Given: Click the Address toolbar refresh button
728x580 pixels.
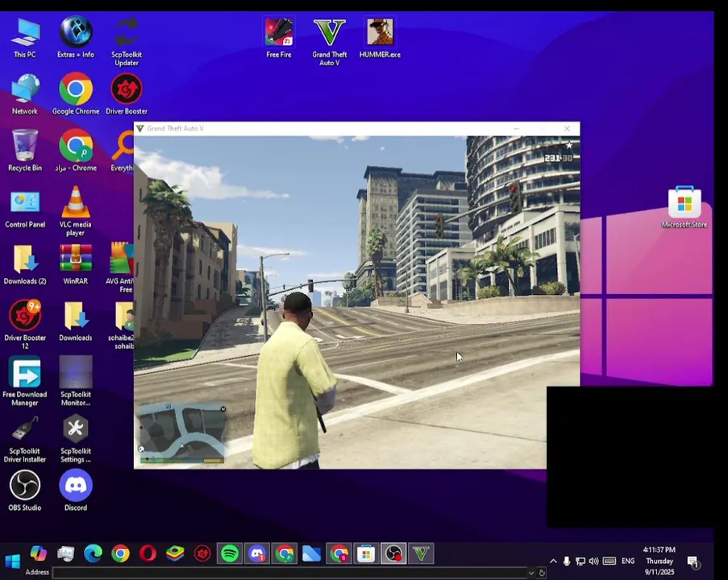Looking at the screenshot, I should tap(541, 573).
